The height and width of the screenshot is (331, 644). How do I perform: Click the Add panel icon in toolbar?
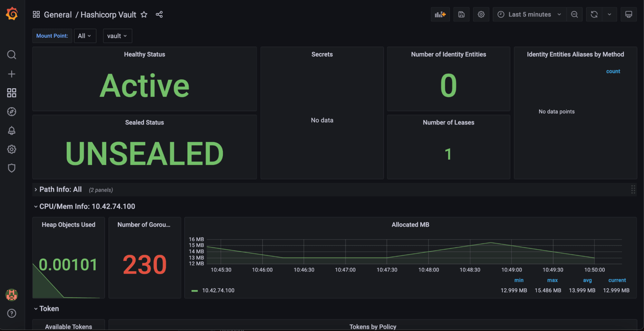440,14
